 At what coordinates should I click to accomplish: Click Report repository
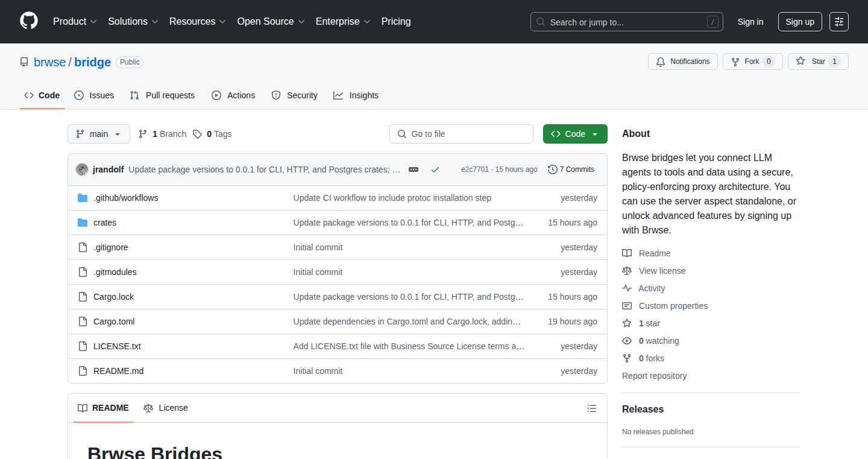[655, 376]
